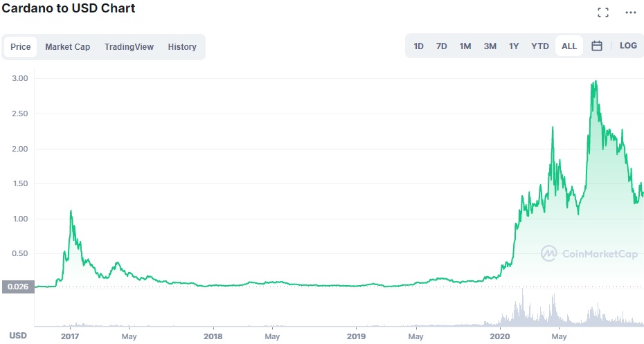
Task: Select the 7D time range
Action: pyautogui.click(x=441, y=46)
